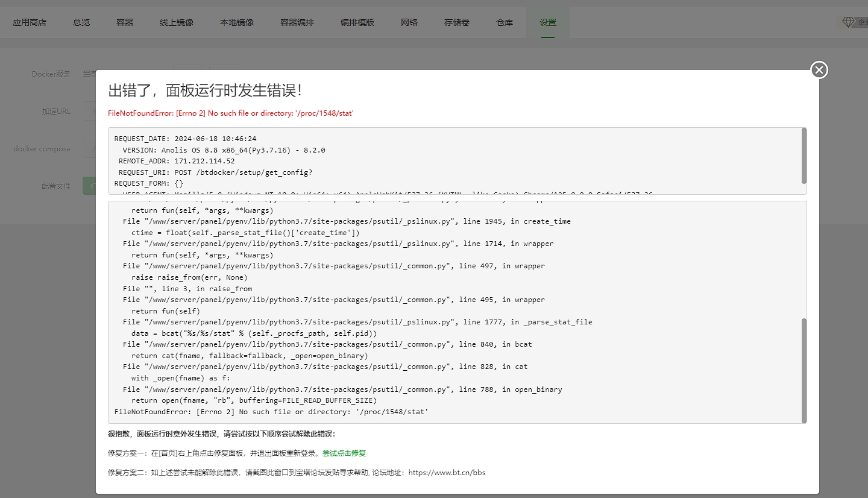Open the 网络 tab
Viewport: 868px width, 498px height.
point(409,22)
